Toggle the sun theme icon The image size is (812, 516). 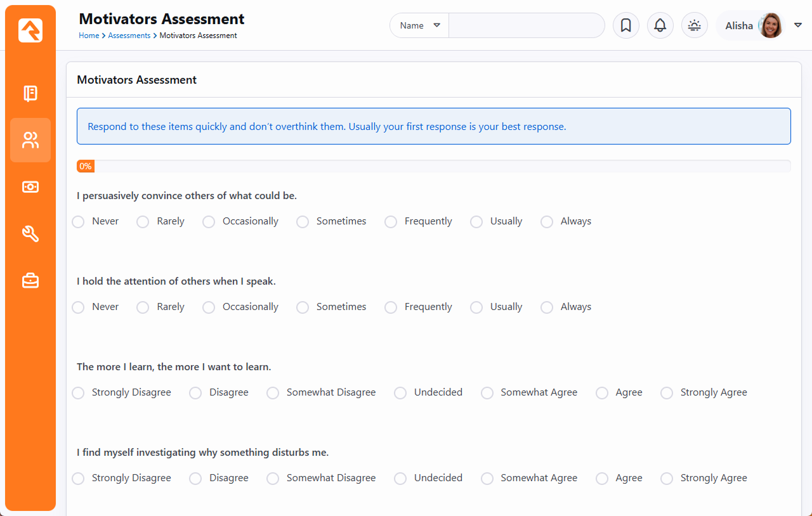[694, 25]
